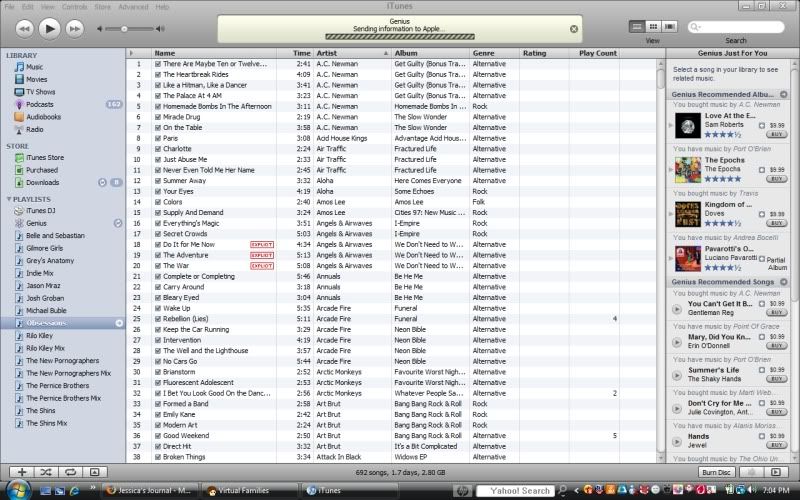Open the Edit menu
Screen dimensions: 800x500
coord(28,7)
